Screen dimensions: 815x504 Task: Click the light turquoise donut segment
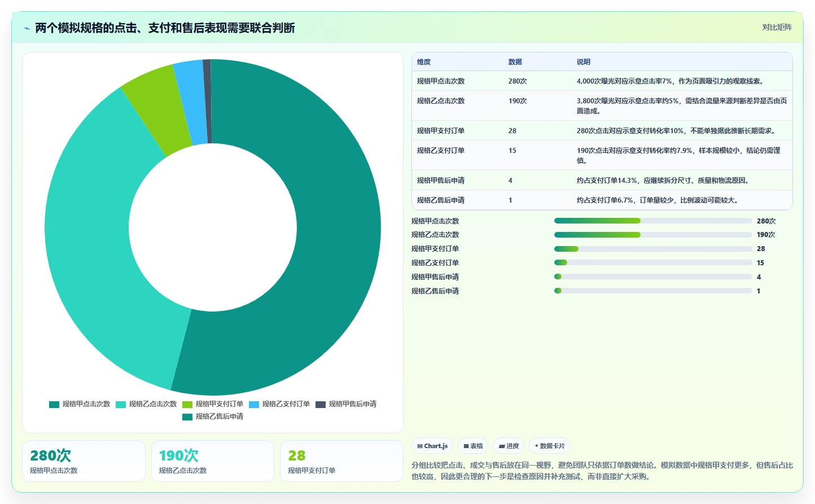pos(87,243)
